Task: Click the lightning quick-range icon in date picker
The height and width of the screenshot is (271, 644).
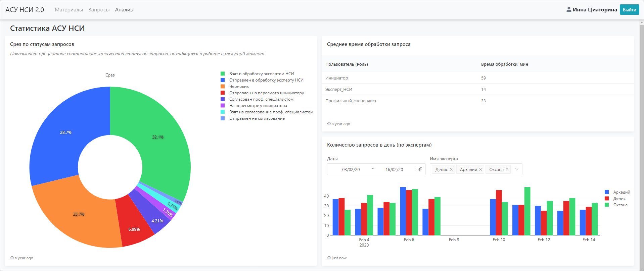Action: (420, 169)
